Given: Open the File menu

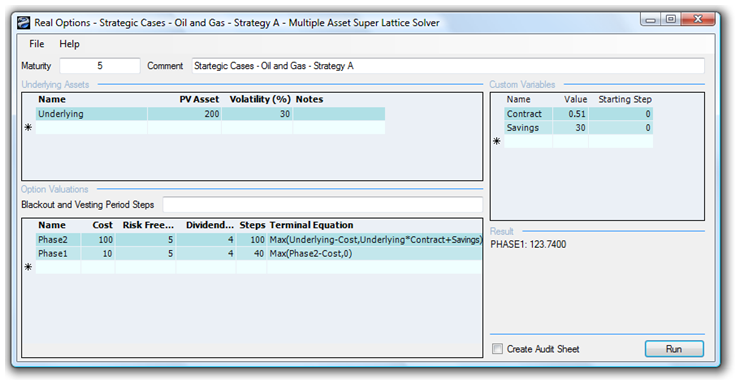Looking at the screenshot, I should (36, 44).
